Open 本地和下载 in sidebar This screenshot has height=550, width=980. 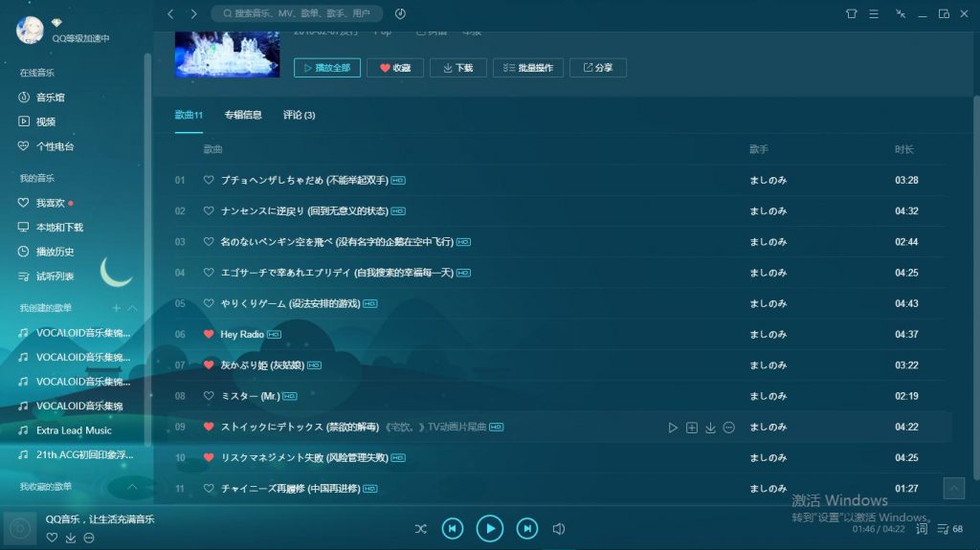51,227
